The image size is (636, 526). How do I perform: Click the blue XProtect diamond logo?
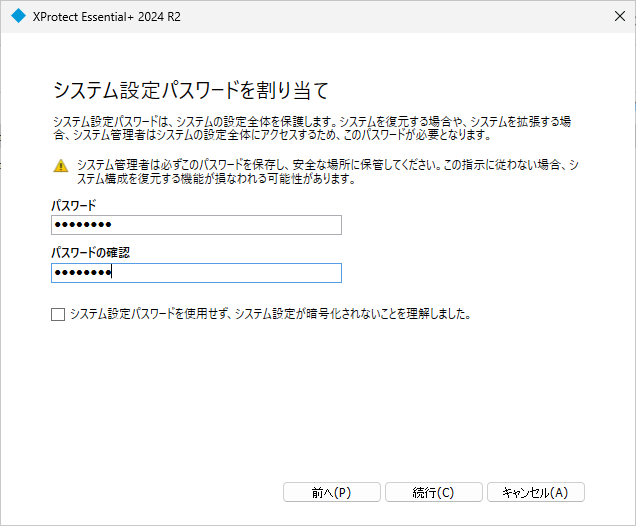click(x=18, y=16)
